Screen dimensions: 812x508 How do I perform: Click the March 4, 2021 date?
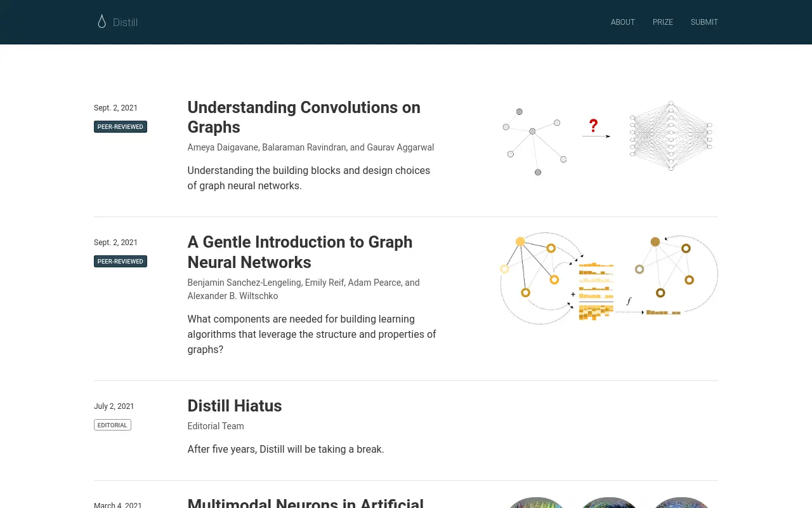point(118,505)
